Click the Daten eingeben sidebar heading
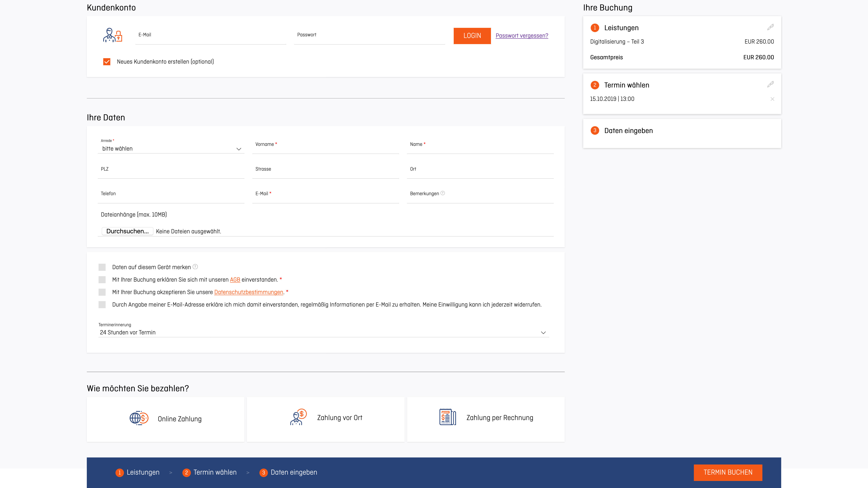Image resolution: width=868 pixels, height=488 pixels. [x=628, y=131]
